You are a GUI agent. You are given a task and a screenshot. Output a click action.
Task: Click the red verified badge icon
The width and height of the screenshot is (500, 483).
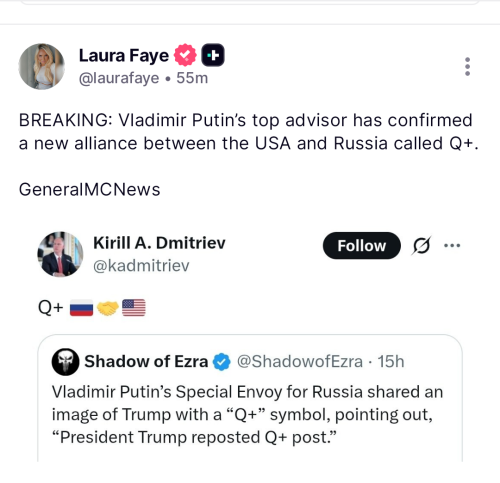(x=185, y=55)
